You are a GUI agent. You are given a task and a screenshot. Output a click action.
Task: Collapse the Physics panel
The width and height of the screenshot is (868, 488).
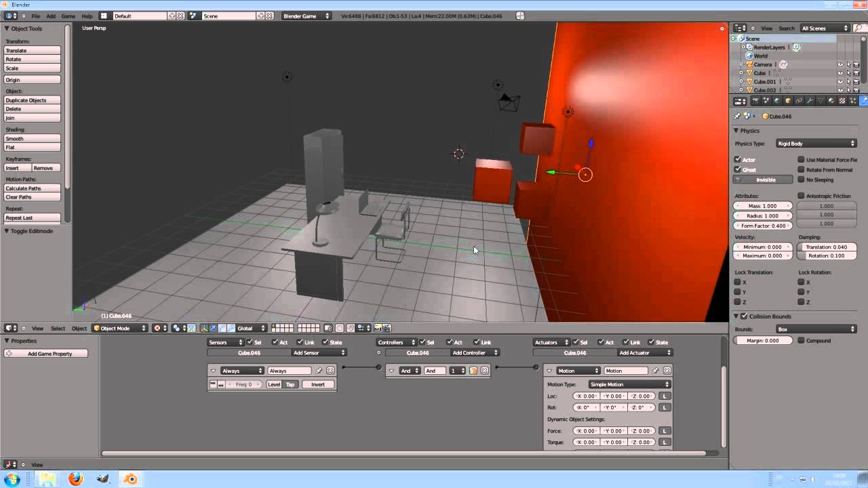click(736, 131)
